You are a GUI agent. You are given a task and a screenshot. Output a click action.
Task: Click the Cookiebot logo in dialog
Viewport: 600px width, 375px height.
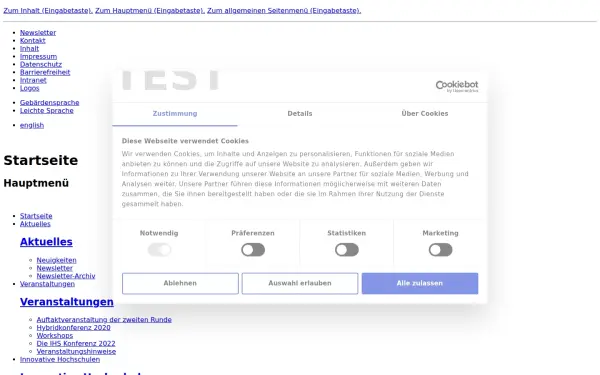(457, 86)
